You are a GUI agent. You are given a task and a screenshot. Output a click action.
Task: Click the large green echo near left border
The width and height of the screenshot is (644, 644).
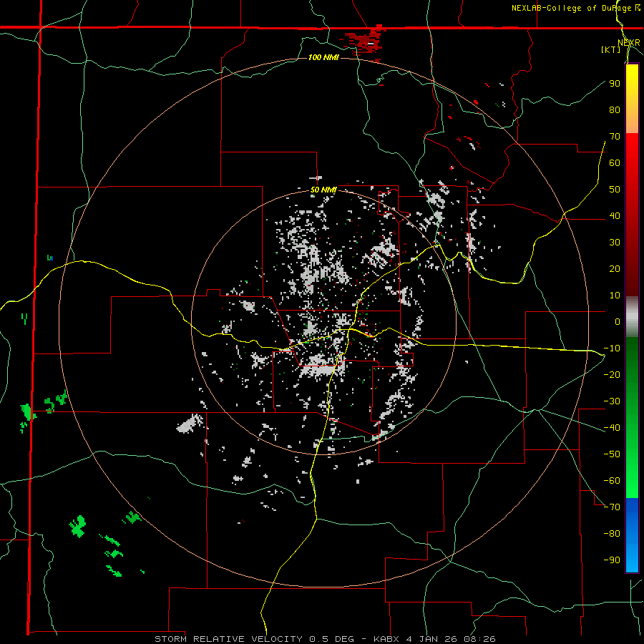click(x=27, y=412)
